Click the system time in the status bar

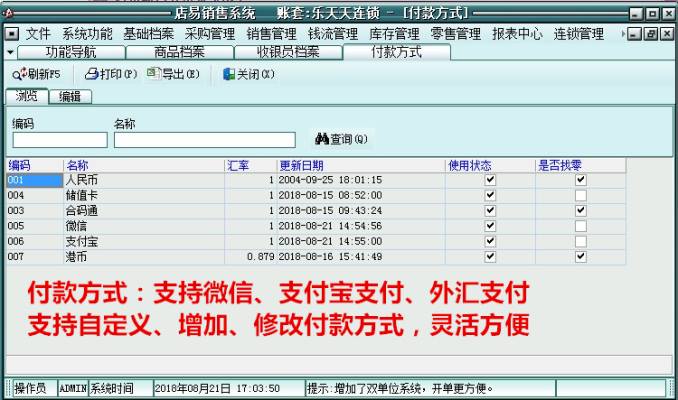tap(229, 388)
